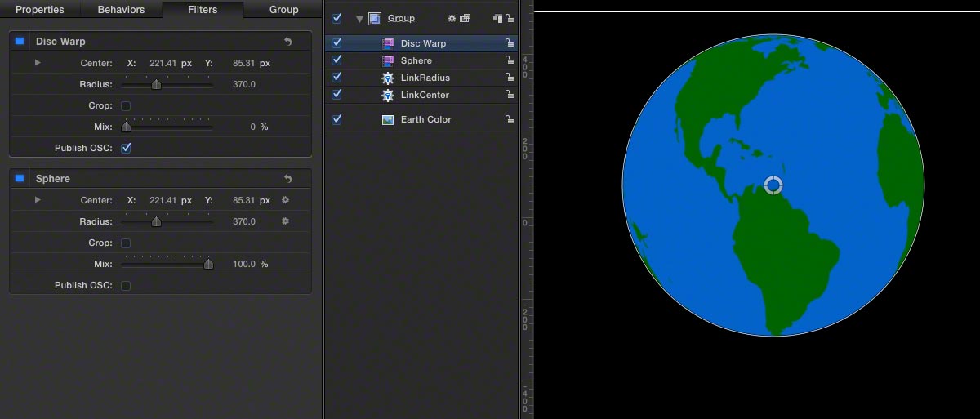The height and width of the screenshot is (419, 980).
Task: Select the Filters tab
Action: coord(203,10)
